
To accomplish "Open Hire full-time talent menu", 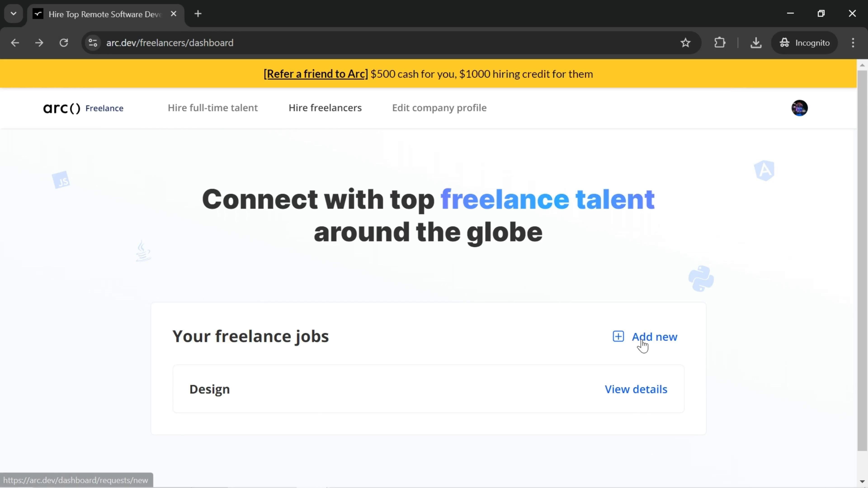I will [213, 108].
